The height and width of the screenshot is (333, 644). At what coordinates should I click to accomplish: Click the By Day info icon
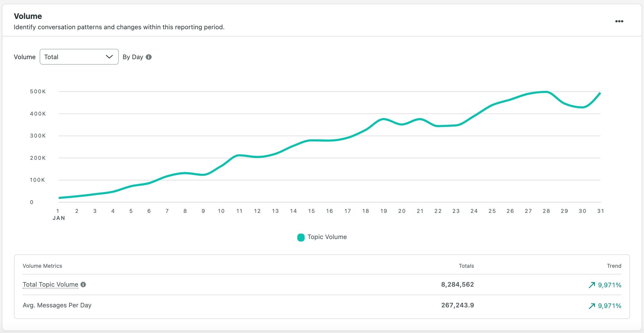pos(149,57)
